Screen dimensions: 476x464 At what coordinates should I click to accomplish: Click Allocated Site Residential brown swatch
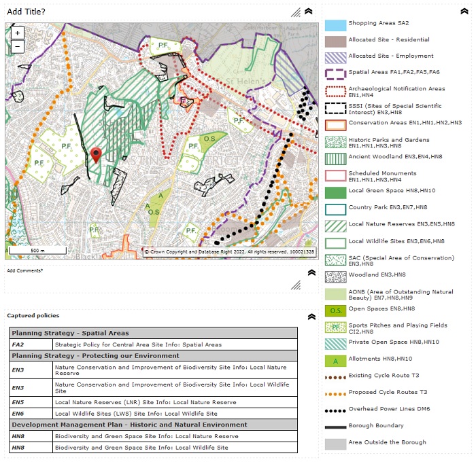click(x=335, y=42)
